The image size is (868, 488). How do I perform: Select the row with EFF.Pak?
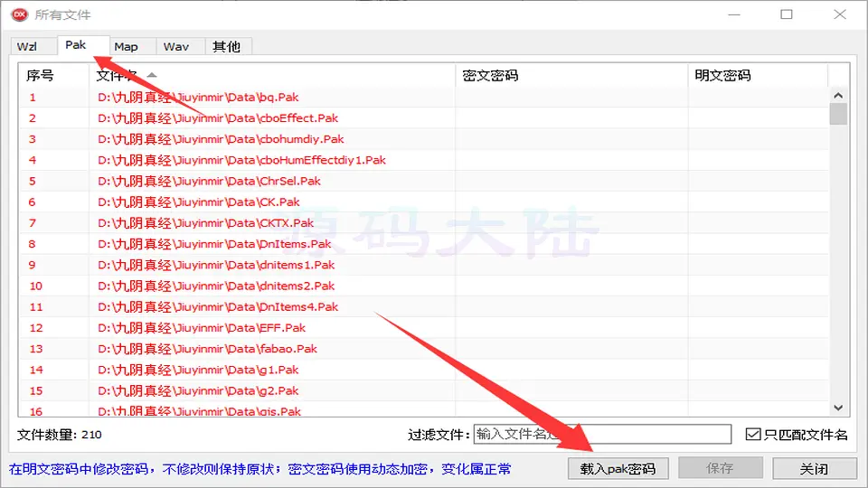(424, 328)
